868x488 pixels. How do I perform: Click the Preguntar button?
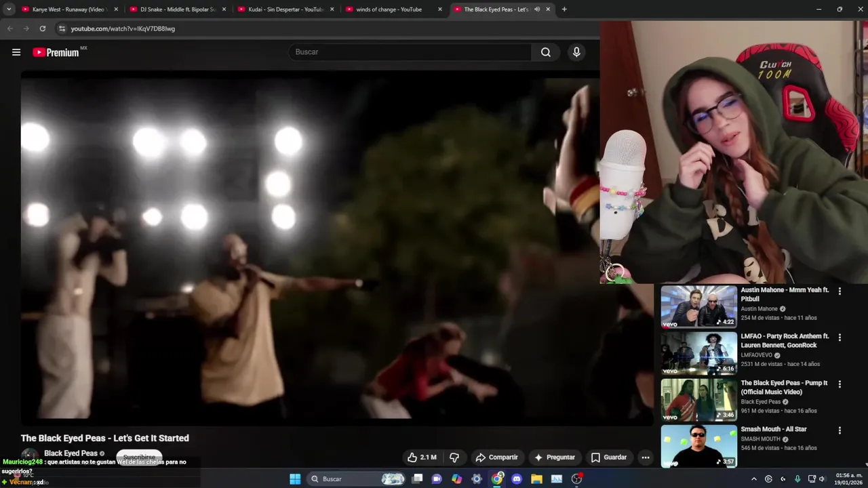tap(554, 457)
